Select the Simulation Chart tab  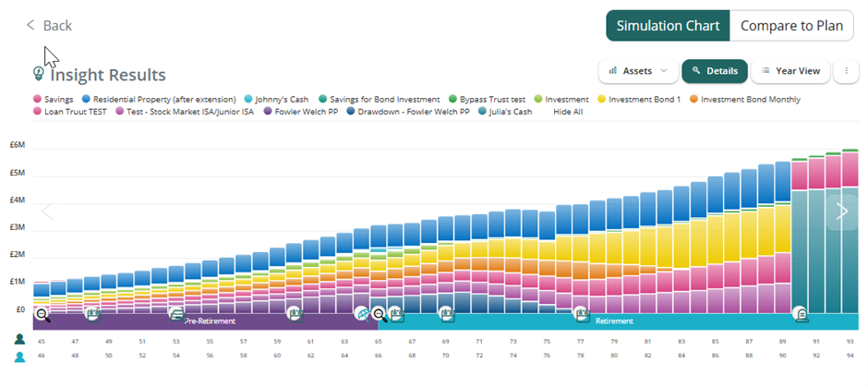pos(668,26)
